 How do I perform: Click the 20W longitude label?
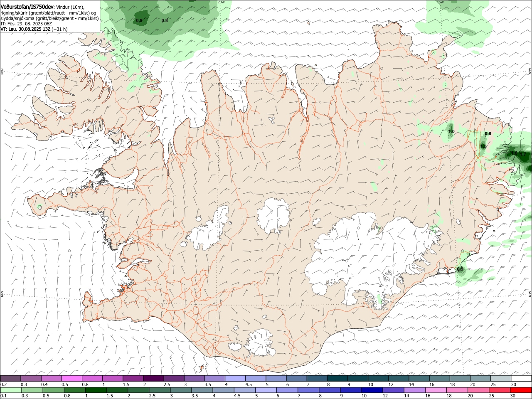tap(221, 2)
